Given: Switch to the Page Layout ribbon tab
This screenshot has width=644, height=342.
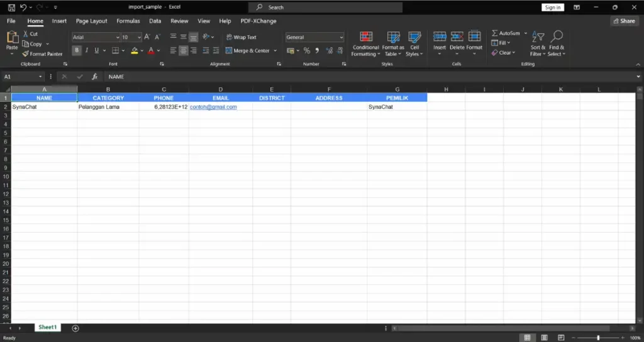Looking at the screenshot, I should tap(91, 21).
